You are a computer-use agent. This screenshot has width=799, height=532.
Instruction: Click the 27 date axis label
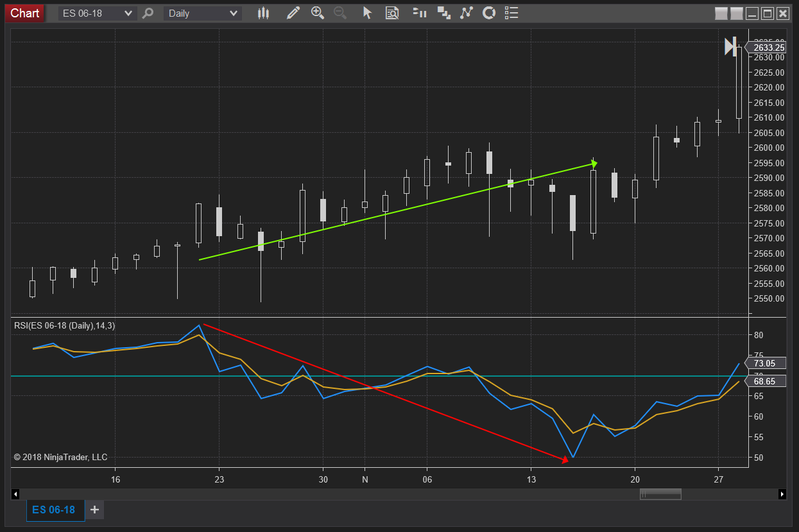click(x=718, y=479)
